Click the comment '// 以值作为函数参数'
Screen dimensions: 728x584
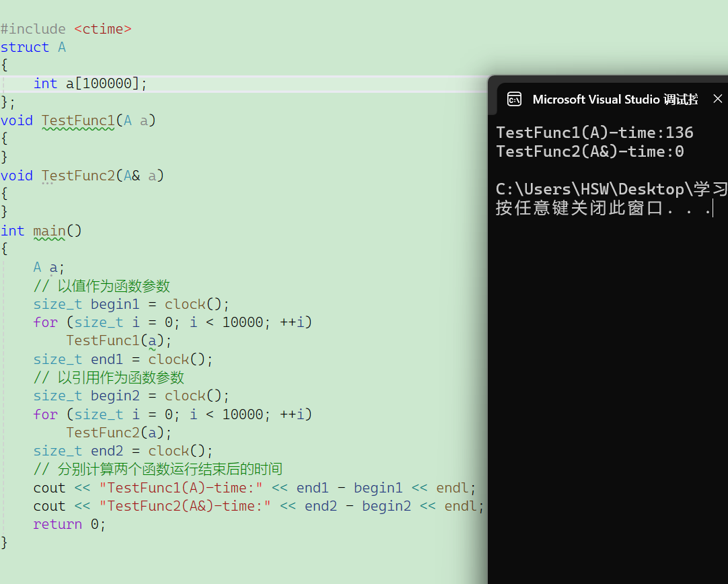point(102,286)
